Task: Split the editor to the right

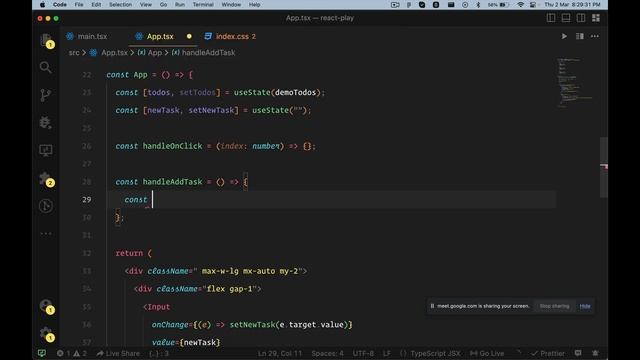Action: click(580, 36)
